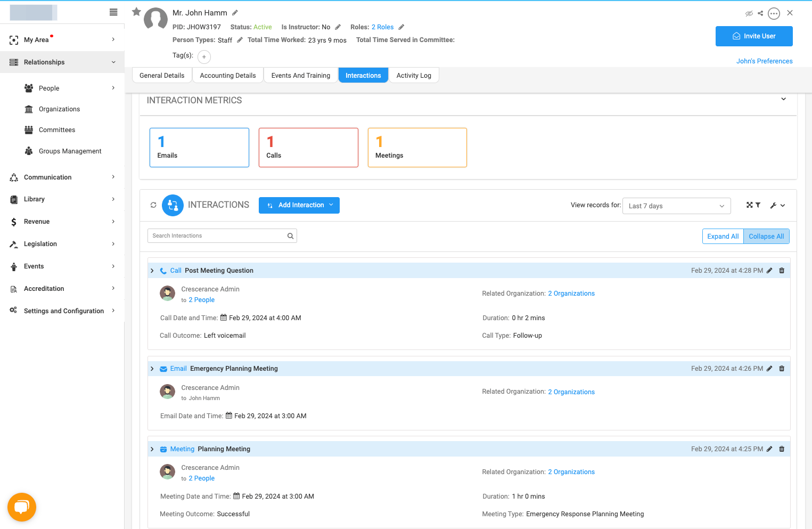Open the Activity Log tab
The height and width of the screenshot is (529, 812).
(414, 76)
